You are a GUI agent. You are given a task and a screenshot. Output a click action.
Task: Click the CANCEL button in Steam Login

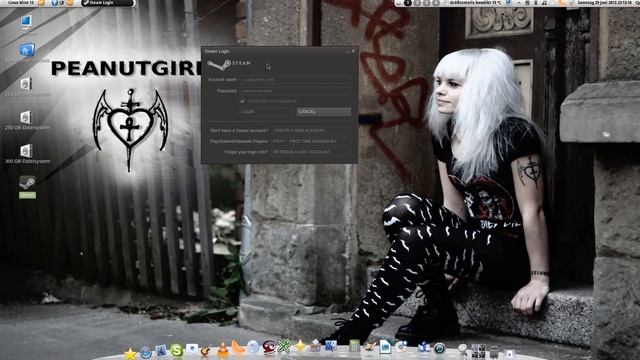pyautogui.click(x=324, y=111)
